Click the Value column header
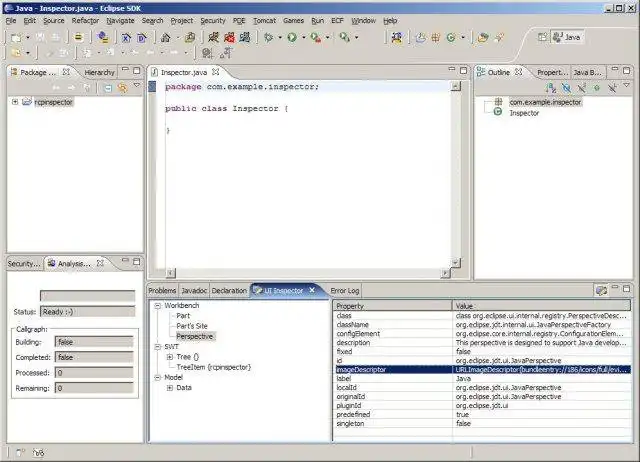 541,306
